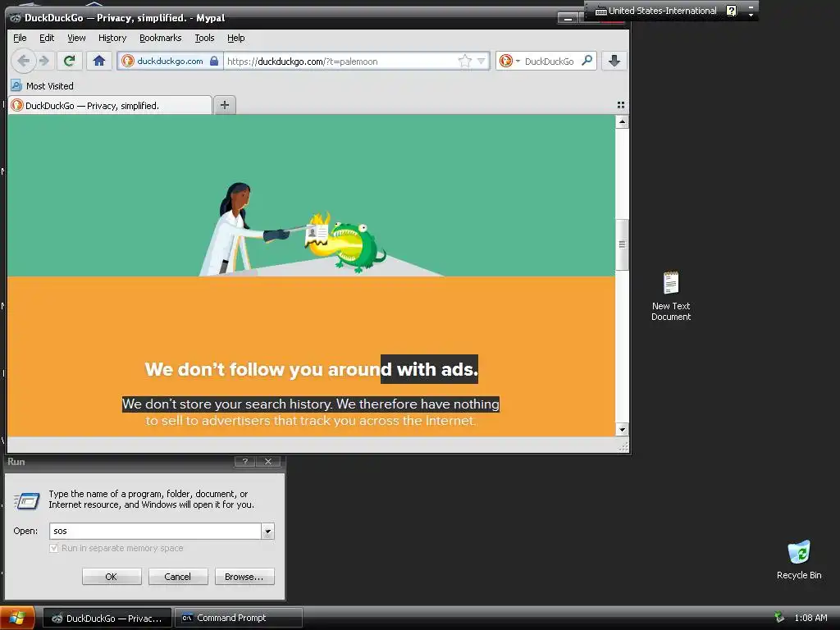Click the Open text field in Run dialog
Image resolution: width=840 pixels, height=630 pixels.
155,531
